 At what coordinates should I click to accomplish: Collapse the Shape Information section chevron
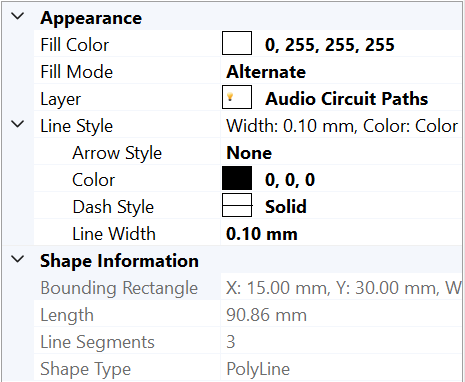pos(18,259)
